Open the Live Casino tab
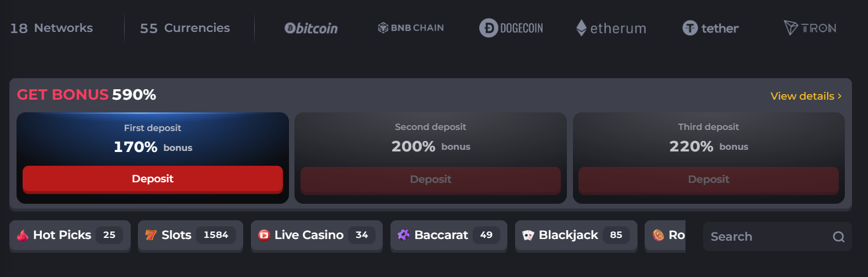868x277 pixels. point(317,236)
